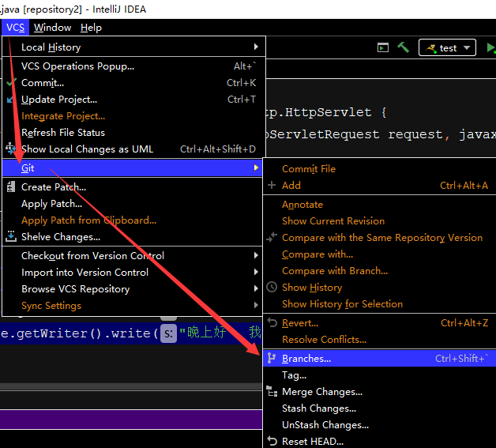Select Create Patch... entry
Image resolution: width=496 pixels, height=448 pixels.
click(132, 187)
